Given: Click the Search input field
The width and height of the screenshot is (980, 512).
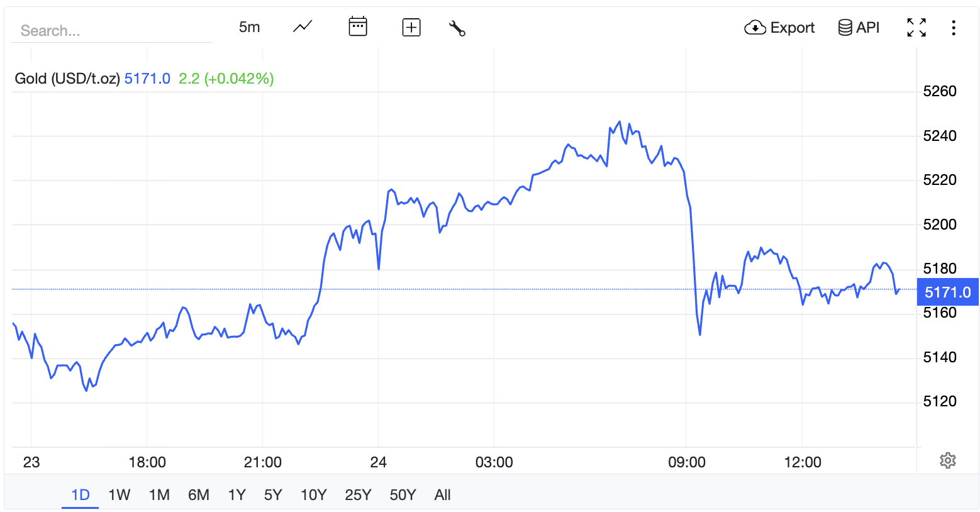Looking at the screenshot, I should tap(112, 30).
